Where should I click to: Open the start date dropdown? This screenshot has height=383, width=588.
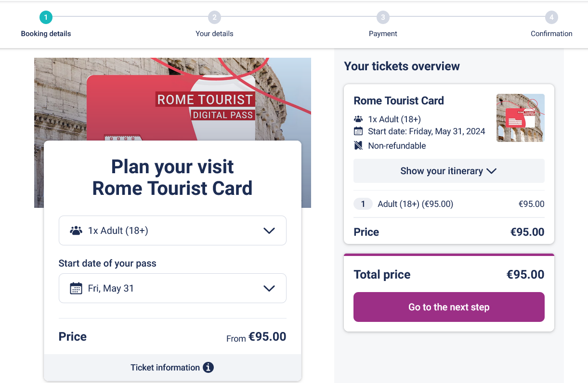tap(172, 288)
